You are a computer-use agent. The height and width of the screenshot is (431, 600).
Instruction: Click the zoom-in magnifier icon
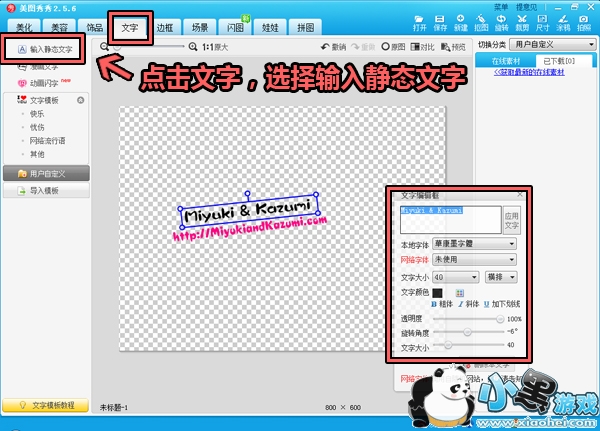[x=193, y=47]
